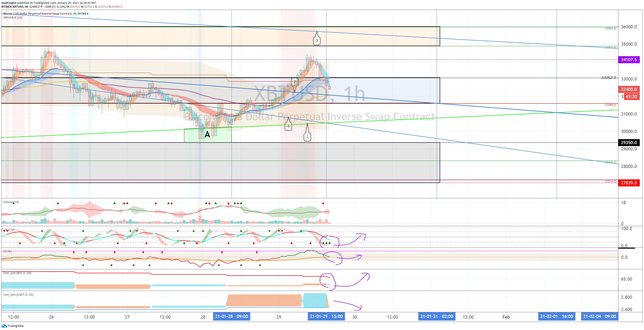Image resolution: width=644 pixels, height=330 pixels.
Task: Select the callout balloon labeled 4
Action: [288, 126]
